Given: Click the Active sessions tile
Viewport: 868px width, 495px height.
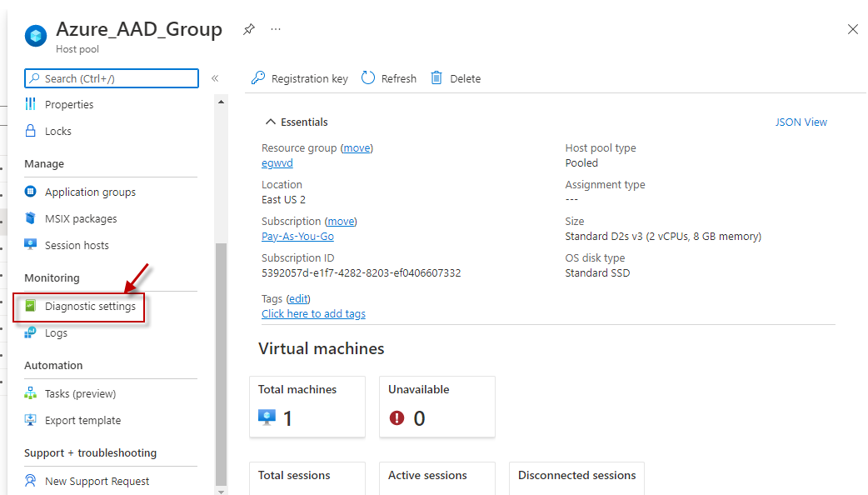Looking at the screenshot, I should tap(437, 478).
